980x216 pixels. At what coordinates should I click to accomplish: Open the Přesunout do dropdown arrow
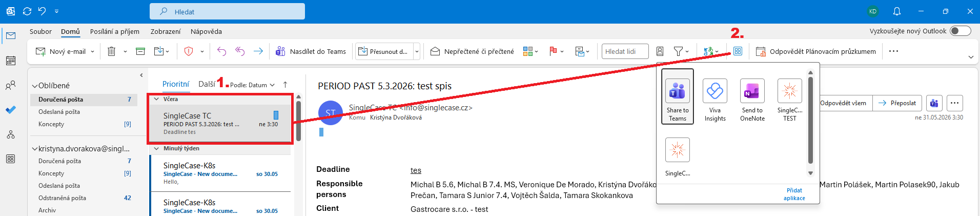point(417,51)
